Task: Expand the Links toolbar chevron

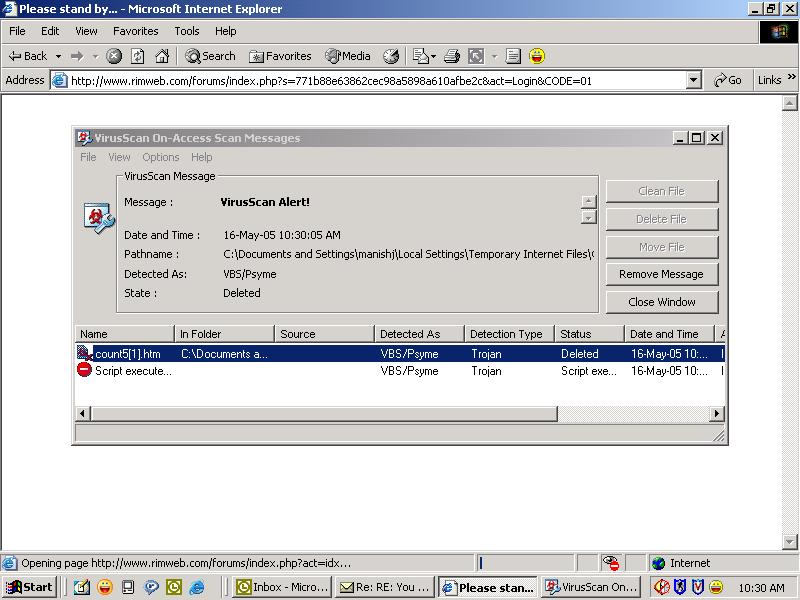Action: [792, 77]
